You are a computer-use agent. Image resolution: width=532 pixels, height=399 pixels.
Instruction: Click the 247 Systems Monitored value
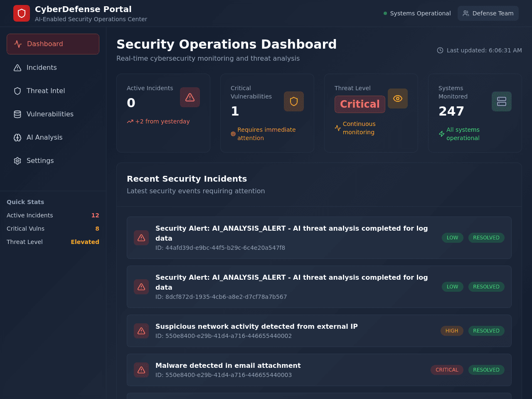click(451, 111)
